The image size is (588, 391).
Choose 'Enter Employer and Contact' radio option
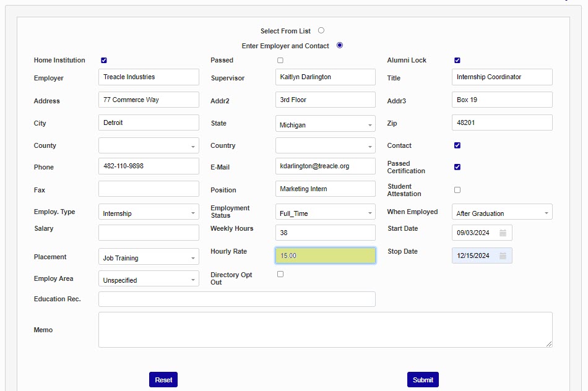pos(340,45)
